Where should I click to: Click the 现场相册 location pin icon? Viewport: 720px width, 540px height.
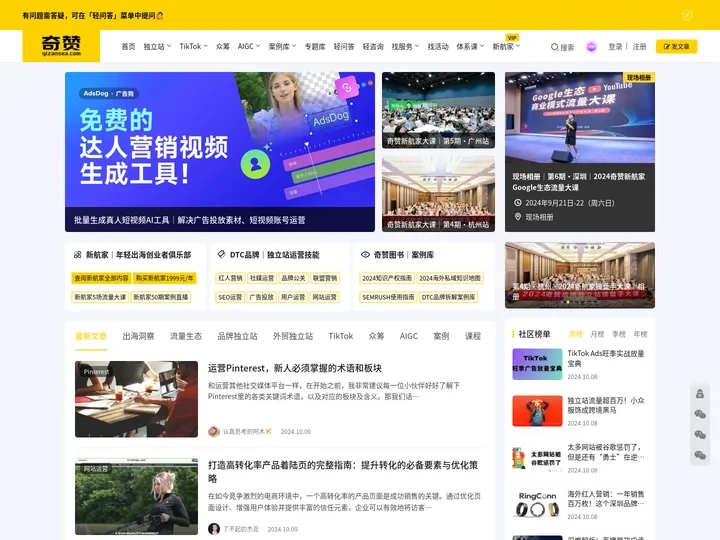point(518,217)
